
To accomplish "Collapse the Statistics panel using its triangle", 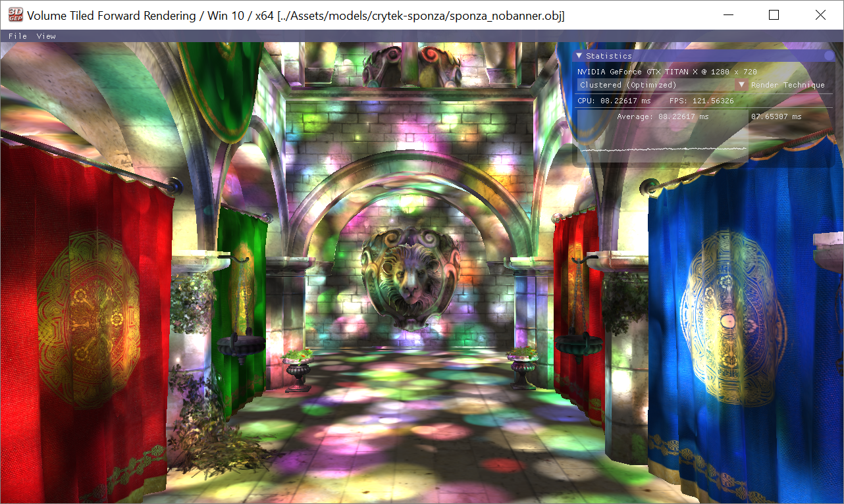I will [x=579, y=56].
